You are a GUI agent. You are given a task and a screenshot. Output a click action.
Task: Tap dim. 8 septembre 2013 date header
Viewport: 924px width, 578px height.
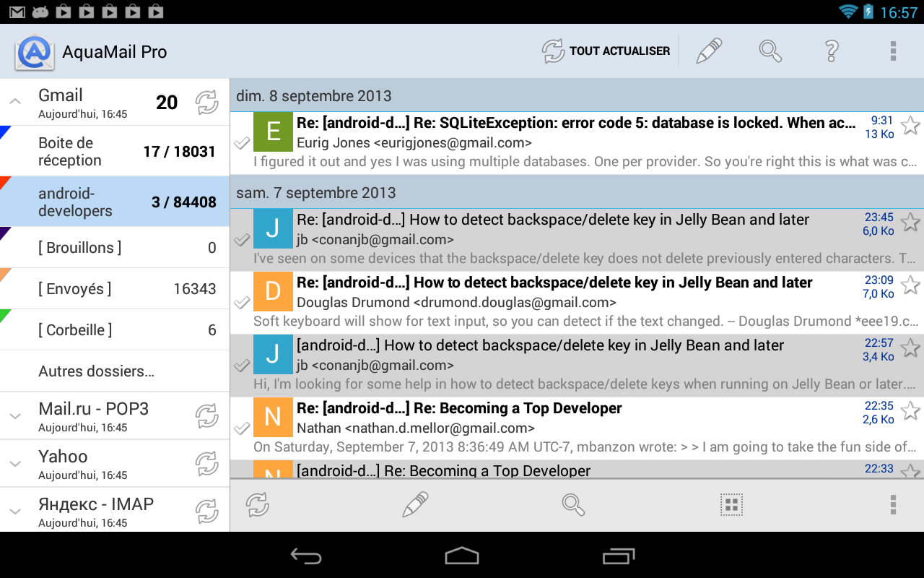click(577, 95)
